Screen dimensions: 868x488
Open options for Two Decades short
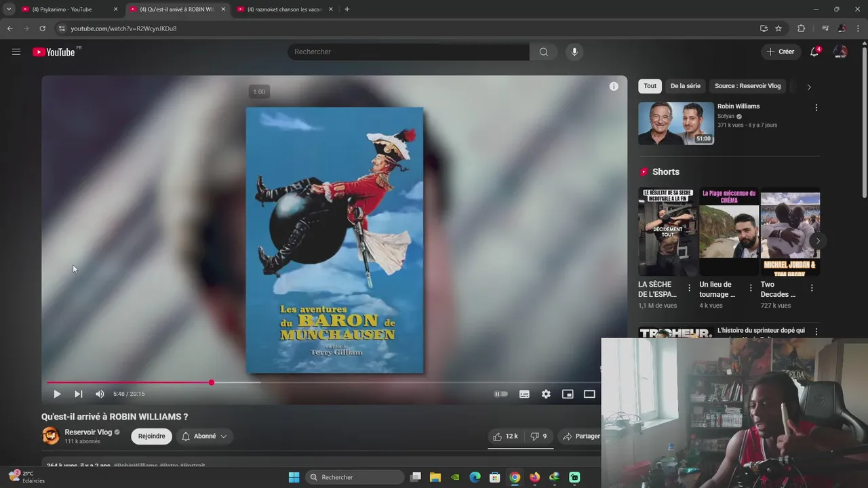tap(812, 288)
